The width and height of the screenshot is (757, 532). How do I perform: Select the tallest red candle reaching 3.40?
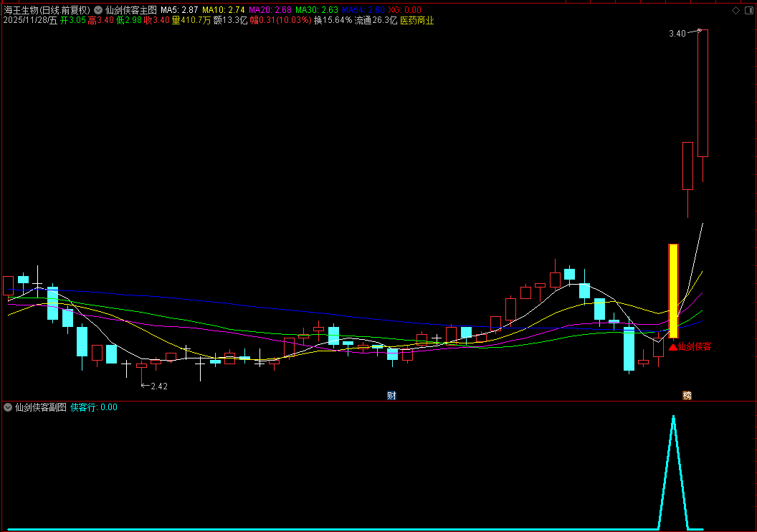point(703,93)
